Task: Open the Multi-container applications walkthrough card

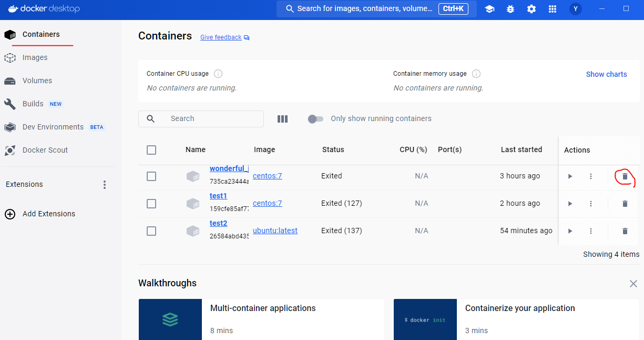Action: tap(261, 319)
